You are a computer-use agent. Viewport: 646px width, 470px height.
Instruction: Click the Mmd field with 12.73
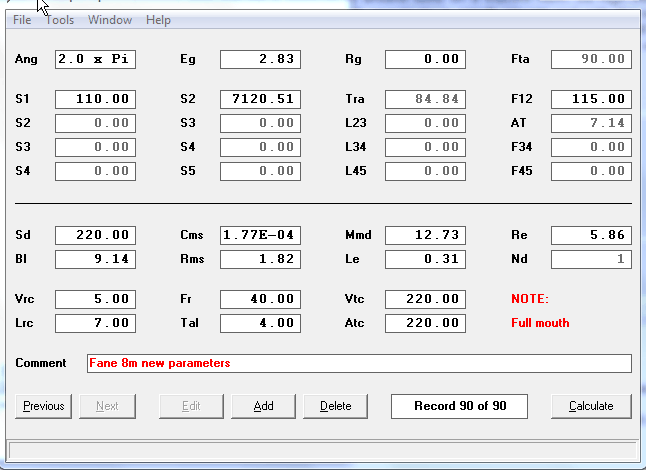(x=426, y=235)
